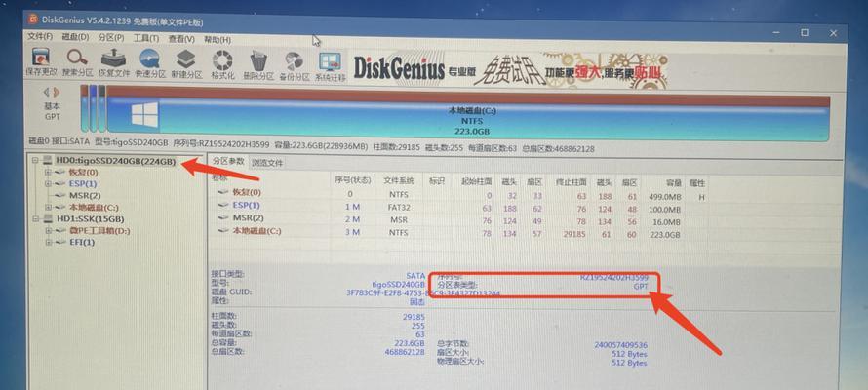Click the 属性 column header
This screenshot has height=390, width=868.
[696, 183]
